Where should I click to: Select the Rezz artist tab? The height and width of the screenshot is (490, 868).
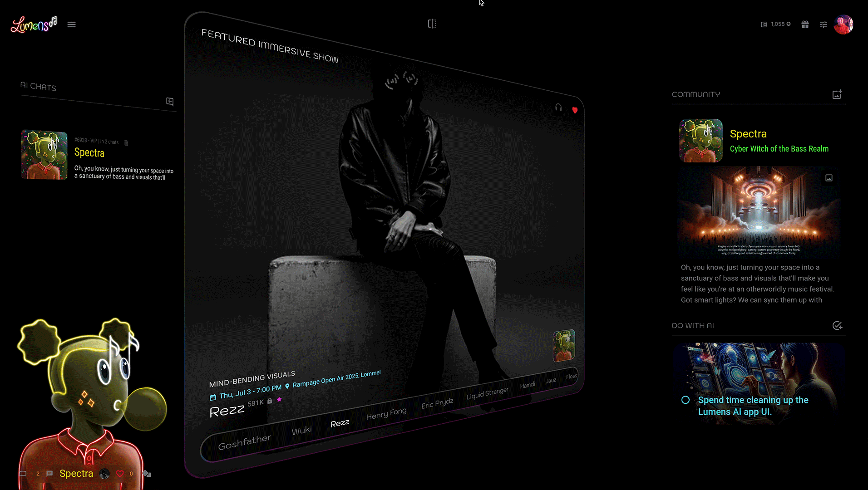pos(340,423)
